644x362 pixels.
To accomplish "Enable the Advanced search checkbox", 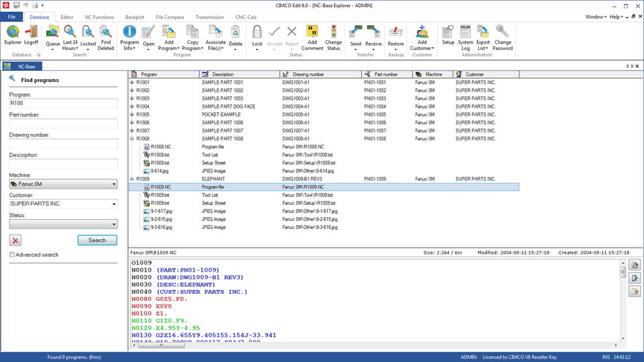I will coord(12,255).
